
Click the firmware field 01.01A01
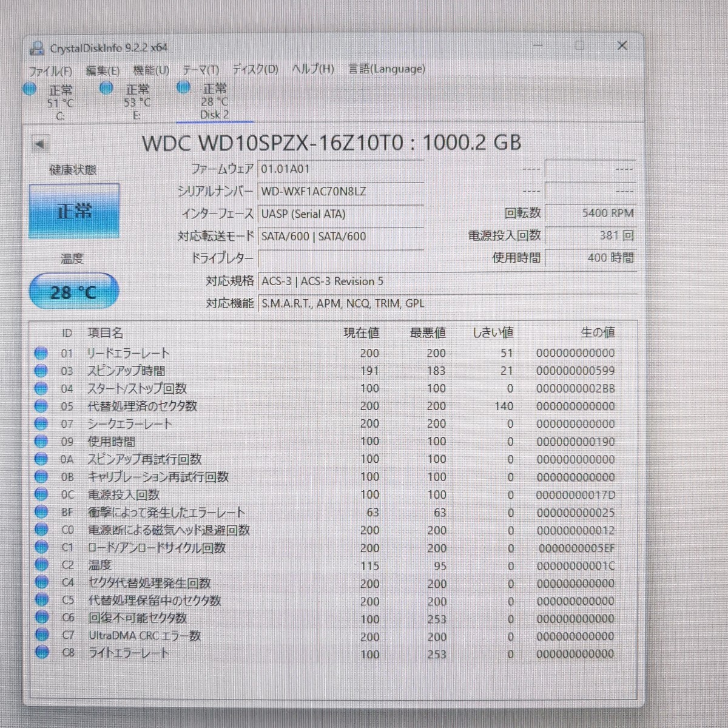[x=340, y=169]
